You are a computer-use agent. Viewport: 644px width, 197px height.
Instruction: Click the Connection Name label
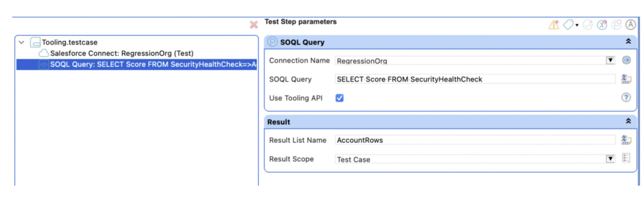[299, 60]
